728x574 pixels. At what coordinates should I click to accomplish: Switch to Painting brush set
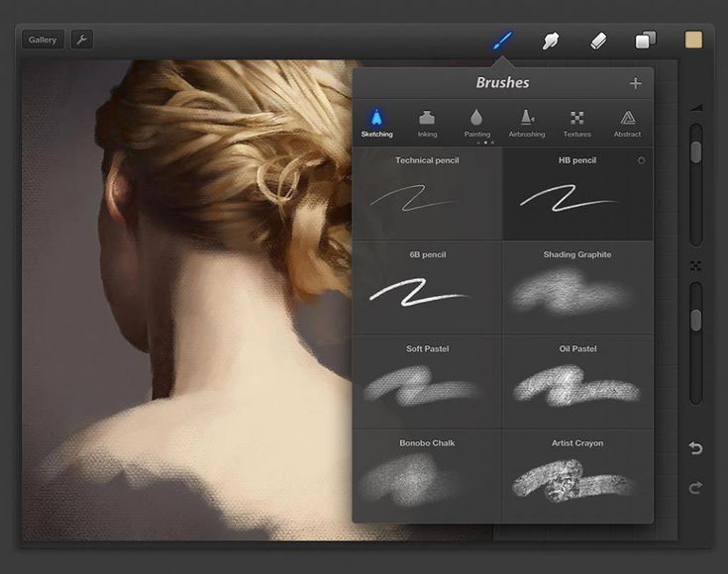pyautogui.click(x=476, y=124)
